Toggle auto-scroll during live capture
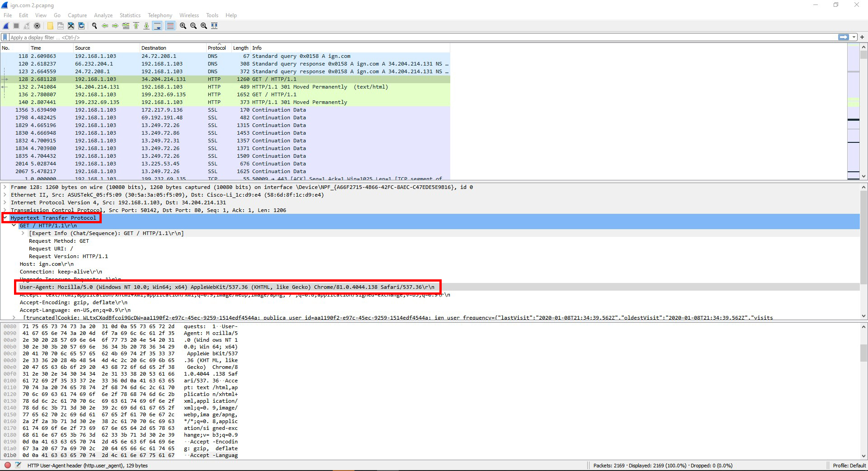The image size is (868, 471). click(x=157, y=26)
